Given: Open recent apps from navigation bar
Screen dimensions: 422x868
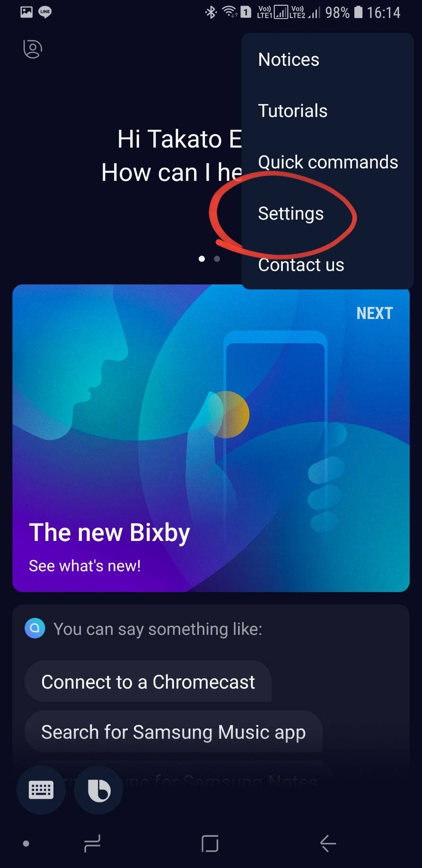Looking at the screenshot, I should tap(92, 843).
